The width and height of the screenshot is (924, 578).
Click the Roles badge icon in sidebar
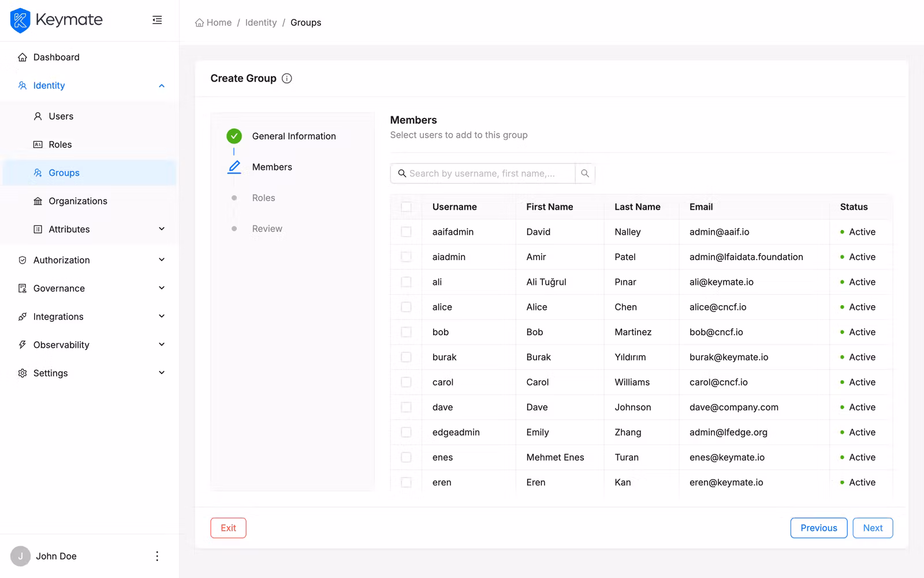[x=38, y=144]
